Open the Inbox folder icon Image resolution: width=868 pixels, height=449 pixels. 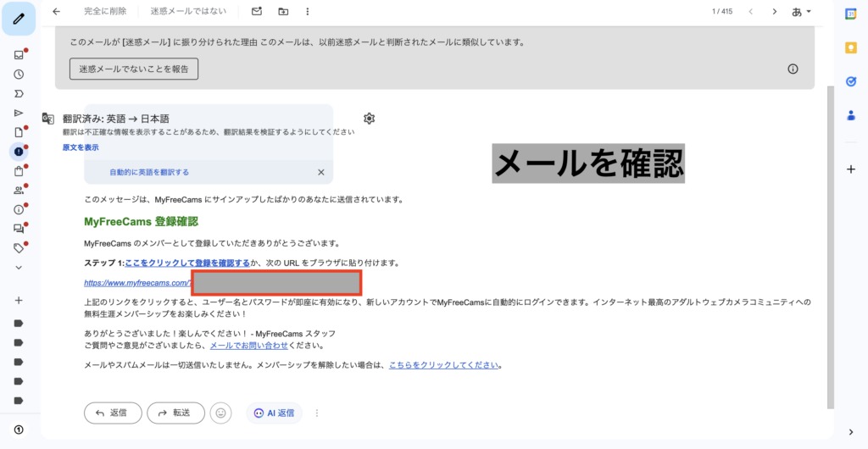coord(19,55)
